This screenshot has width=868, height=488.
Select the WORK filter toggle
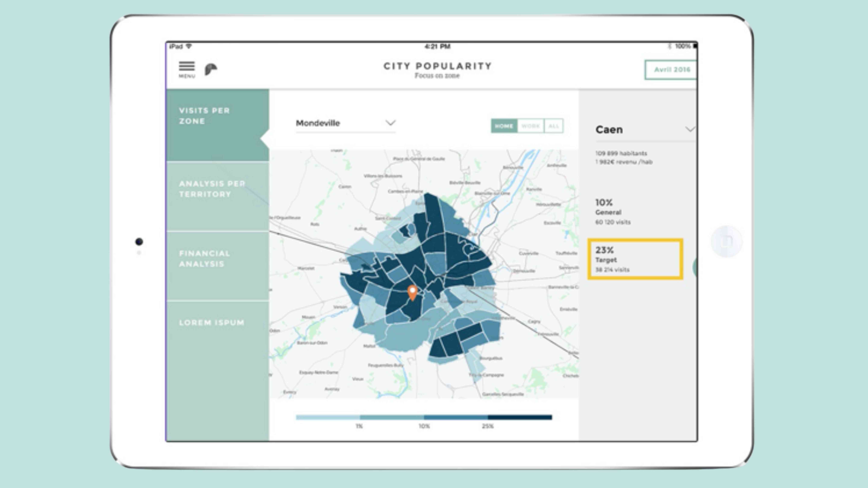(531, 126)
